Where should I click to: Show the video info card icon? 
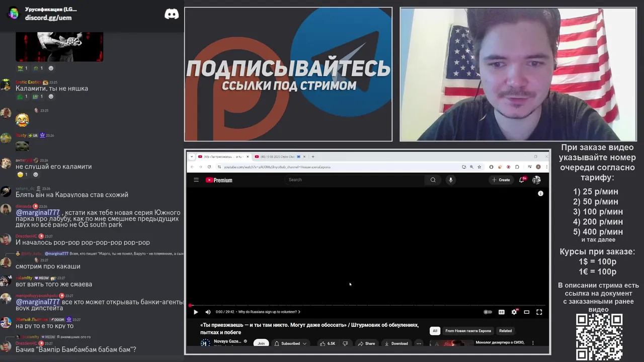click(540, 194)
